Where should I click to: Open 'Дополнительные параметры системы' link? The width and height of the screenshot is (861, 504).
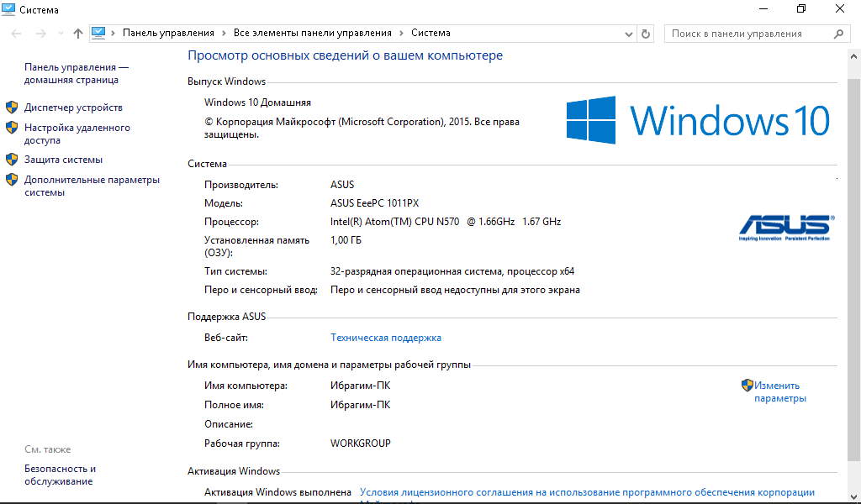click(x=92, y=186)
